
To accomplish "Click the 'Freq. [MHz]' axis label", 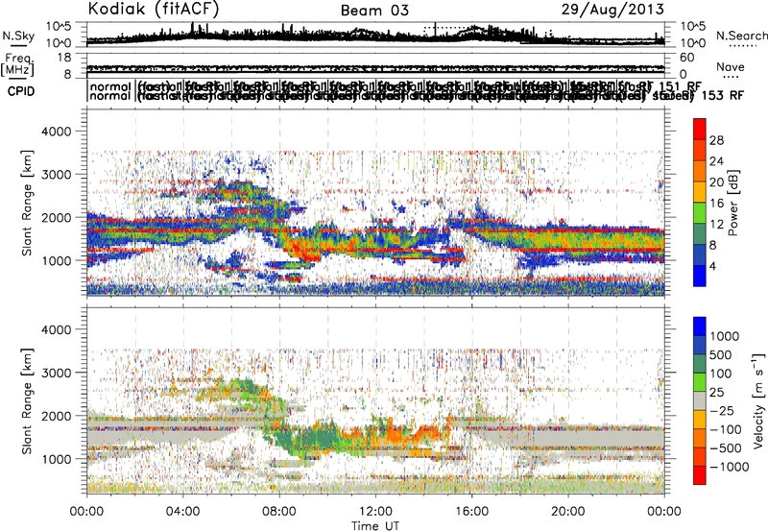I will click(18, 64).
